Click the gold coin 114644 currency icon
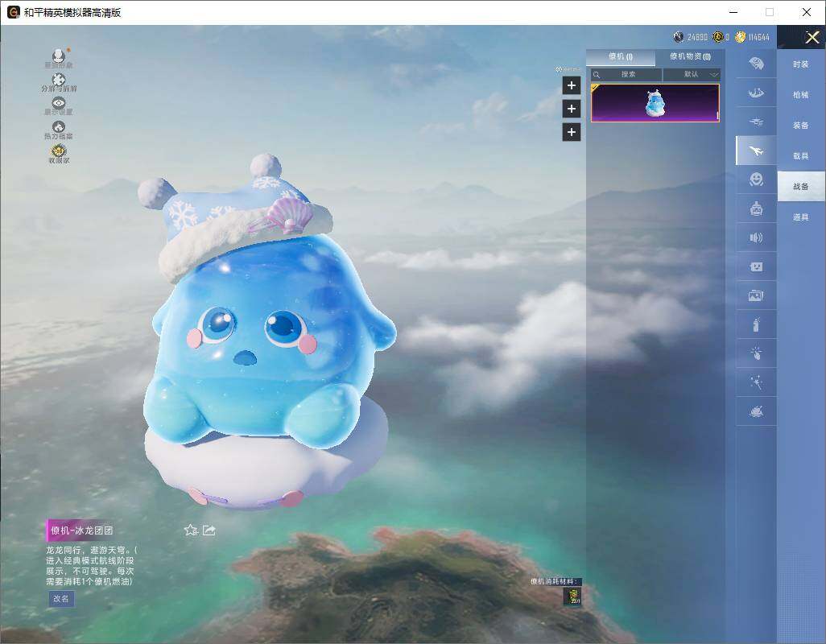 coord(740,37)
